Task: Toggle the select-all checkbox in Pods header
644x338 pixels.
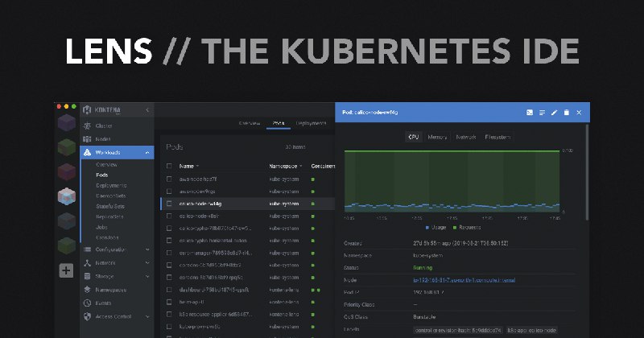Action: click(x=169, y=165)
